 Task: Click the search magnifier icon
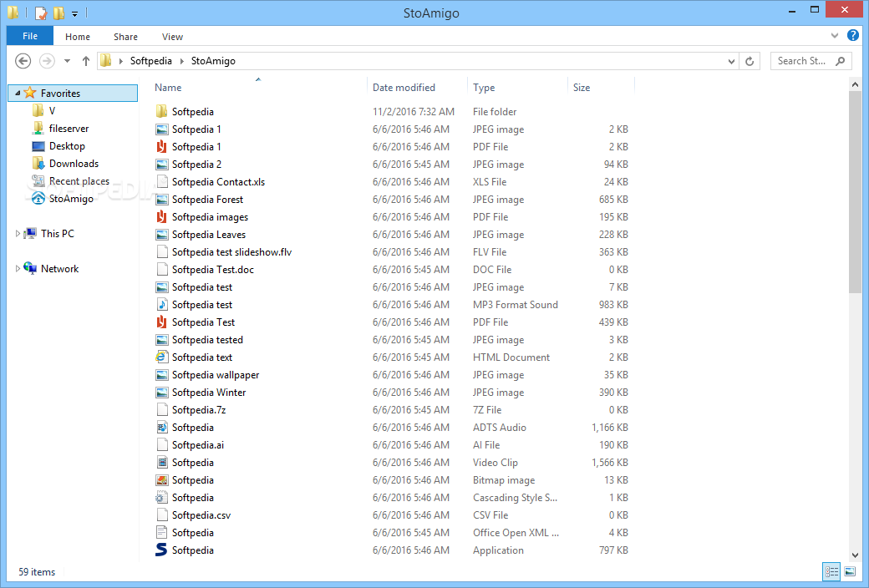tap(841, 61)
